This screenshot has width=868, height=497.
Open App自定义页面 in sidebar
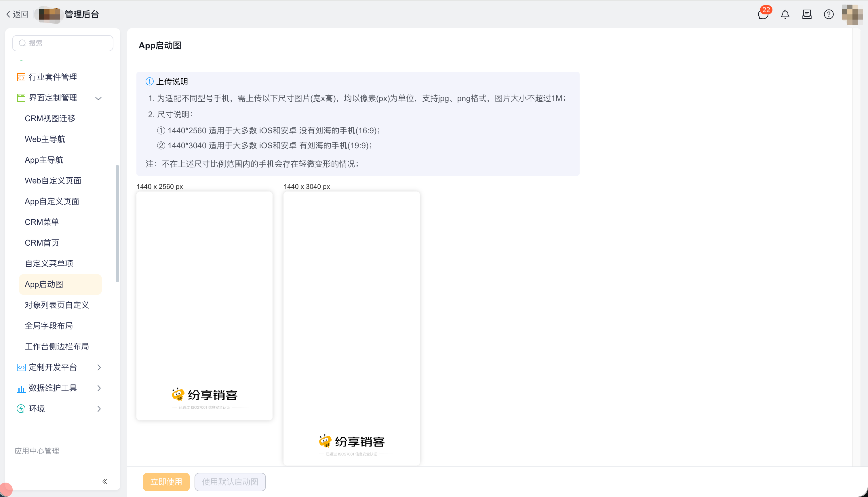pyautogui.click(x=52, y=202)
